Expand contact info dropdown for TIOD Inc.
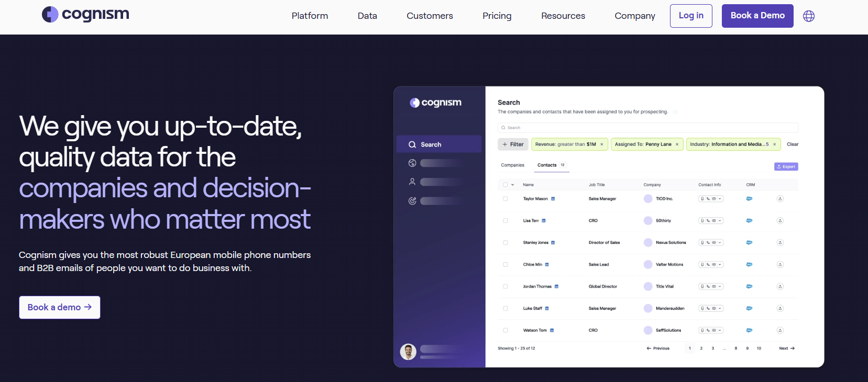Image resolution: width=868 pixels, height=382 pixels. coord(720,199)
